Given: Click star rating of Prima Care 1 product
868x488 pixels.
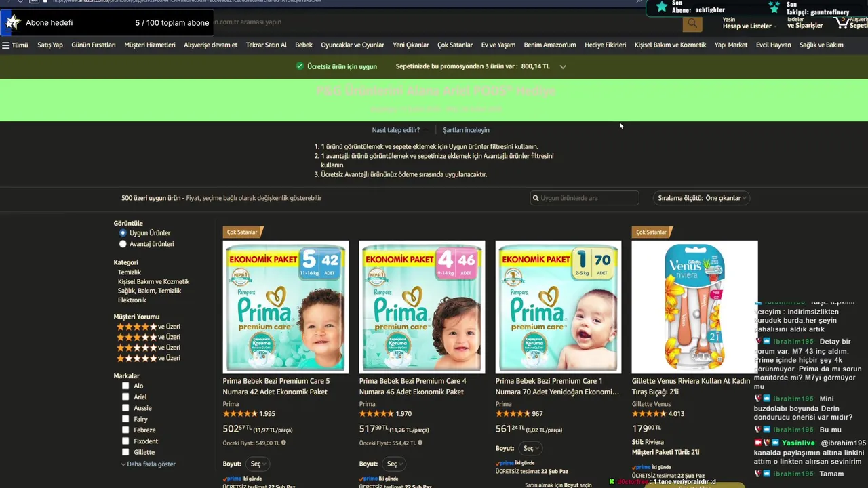Looking at the screenshot, I should point(513,413).
